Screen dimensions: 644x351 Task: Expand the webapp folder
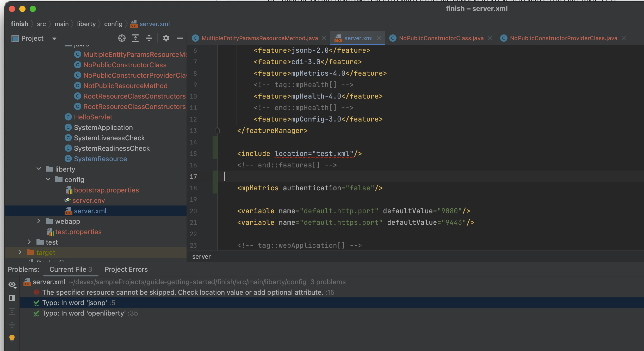[39, 221]
